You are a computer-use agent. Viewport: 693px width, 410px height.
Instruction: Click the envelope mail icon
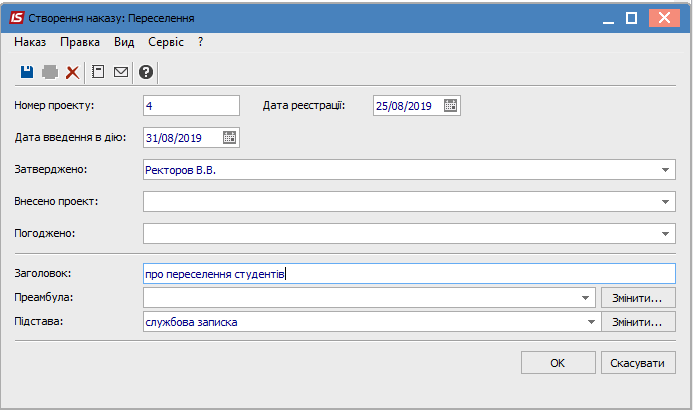pos(121,72)
